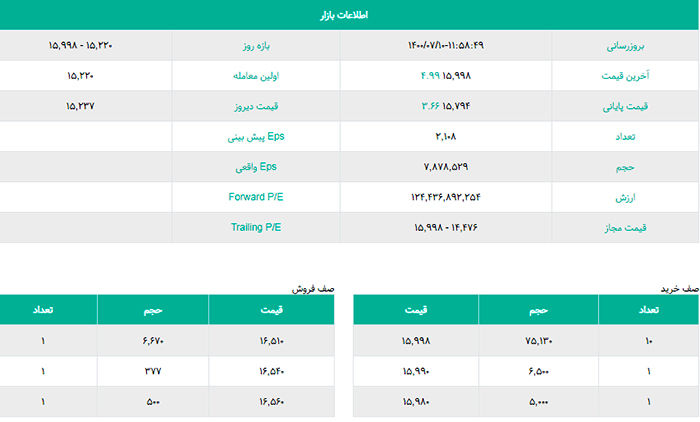
Task: Select sell queue row priced ۱۶,۵۱۰
Action: pos(167,341)
